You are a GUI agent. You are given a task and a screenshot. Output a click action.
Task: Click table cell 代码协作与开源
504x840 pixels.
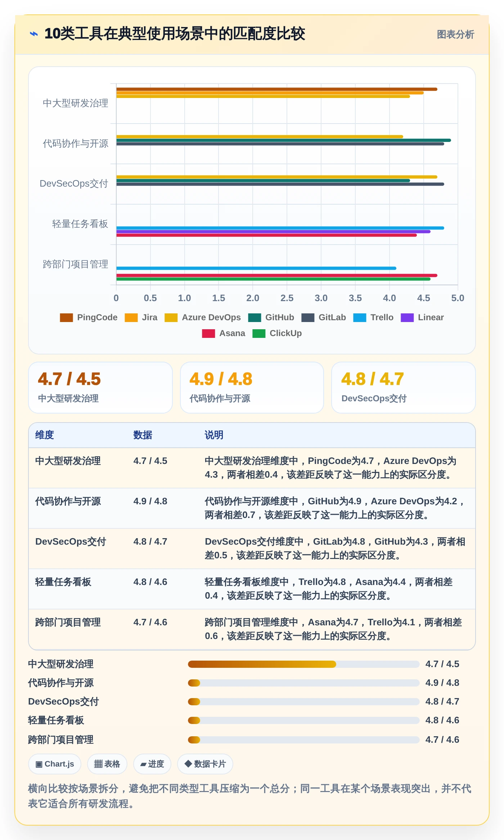click(x=68, y=501)
